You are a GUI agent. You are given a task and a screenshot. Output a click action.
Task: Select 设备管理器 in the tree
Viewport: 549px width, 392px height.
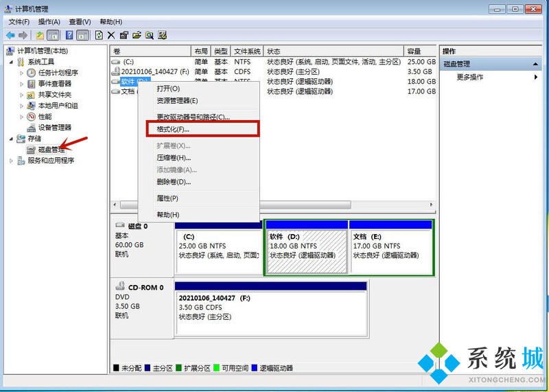pyautogui.click(x=54, y=128)
